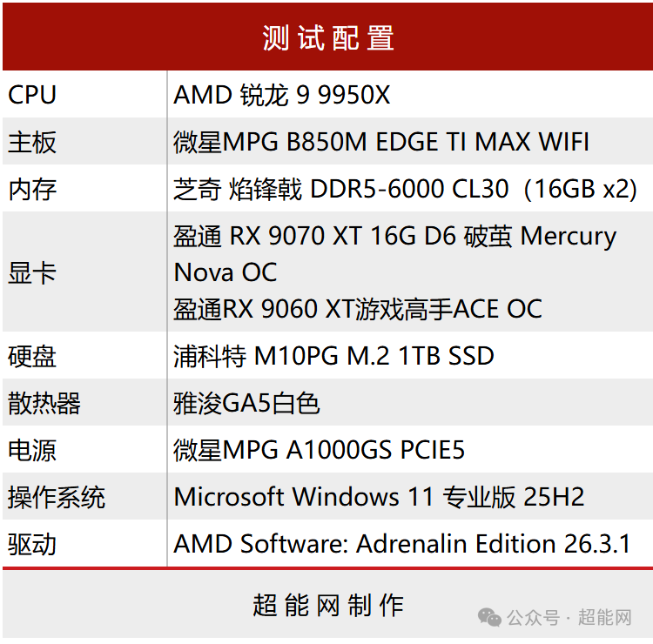Click the 微星MPG A1000GS PCIE5 power supply cell
The image size is (653, 644).
tap(320, 450)
